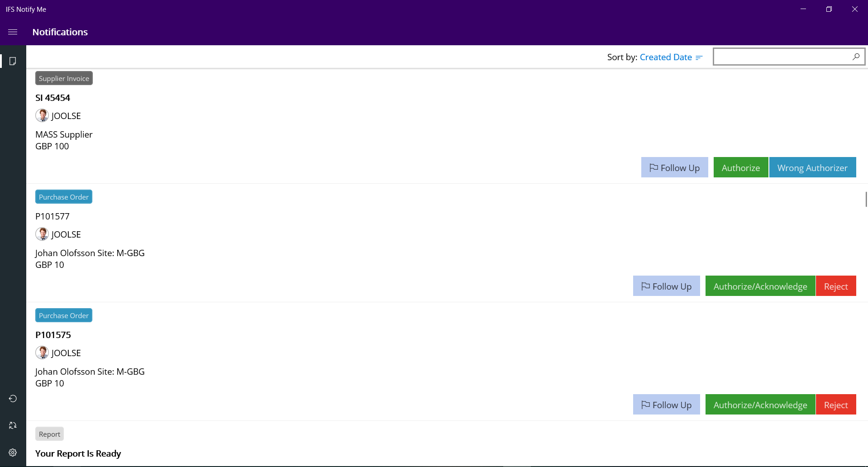868x467 pixels.
Task: Authorize/Acknowledge purchase order P101575
Action: click(760, 405)
